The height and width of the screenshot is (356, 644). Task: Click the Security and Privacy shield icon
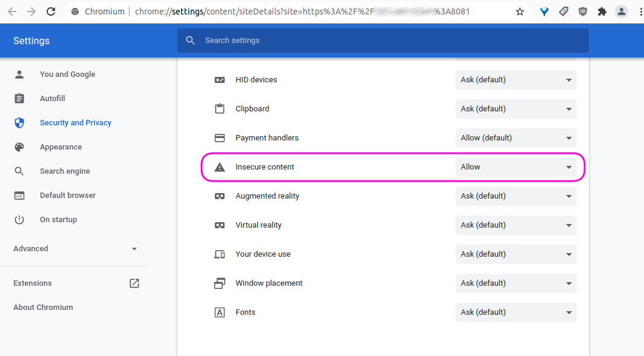[19, 122]
